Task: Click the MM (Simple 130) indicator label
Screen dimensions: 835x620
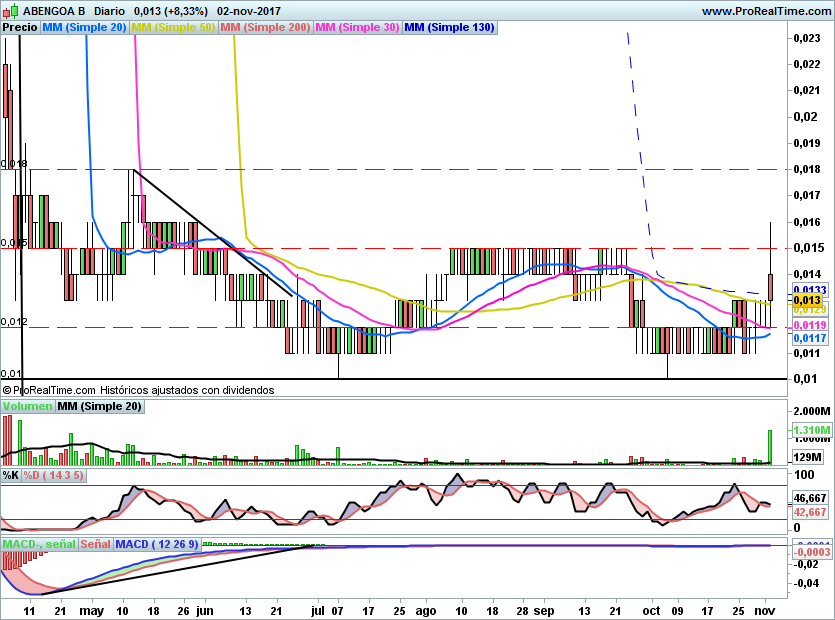Action: click(449, 28)
